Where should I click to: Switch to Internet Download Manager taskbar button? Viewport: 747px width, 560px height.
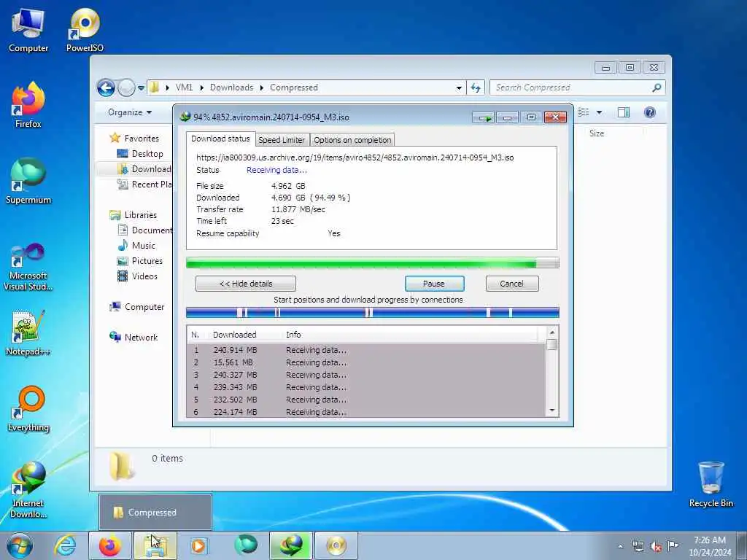pos(290,545)
